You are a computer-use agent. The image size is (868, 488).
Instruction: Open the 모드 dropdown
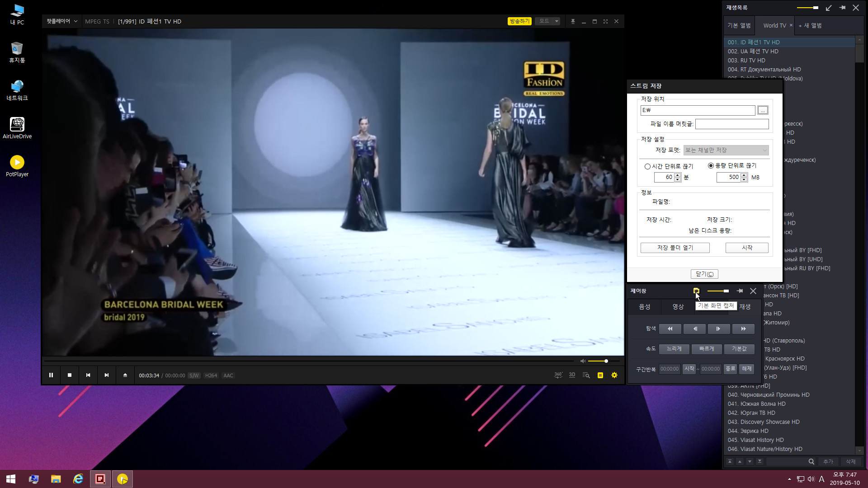coord(548,21)
